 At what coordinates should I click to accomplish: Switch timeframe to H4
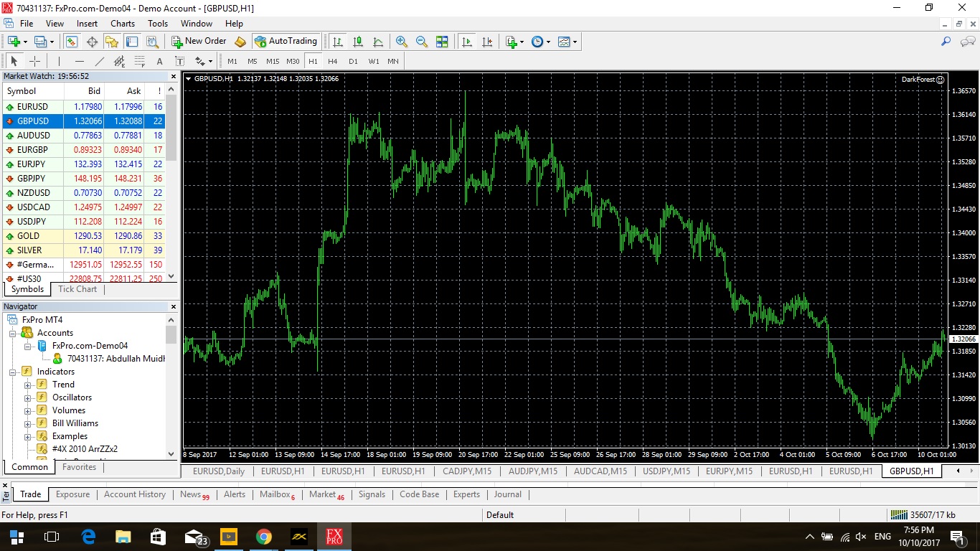(x=333, y=61)
